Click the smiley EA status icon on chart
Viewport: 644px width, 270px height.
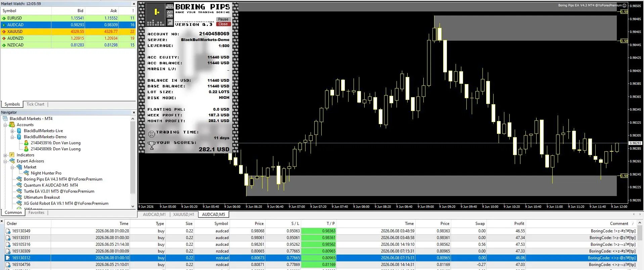pyautogui.click(x=624, y=5)
